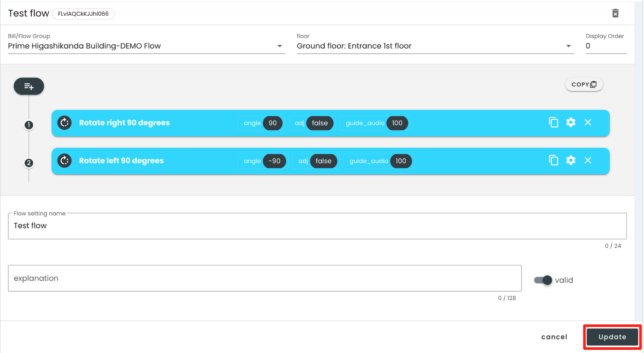Click angle 90 parameter chip

[261, 123]
